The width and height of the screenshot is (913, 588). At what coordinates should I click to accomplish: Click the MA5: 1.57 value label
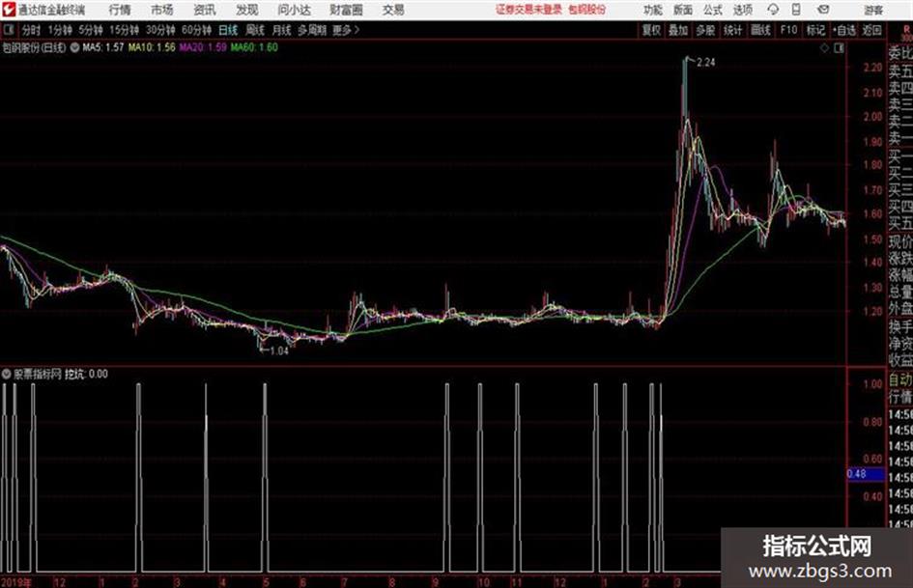click(x=103, y=47)
